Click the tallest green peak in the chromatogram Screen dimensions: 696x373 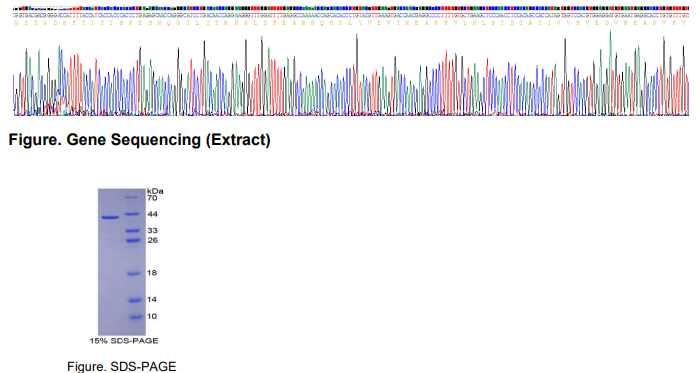click(x=610, y=71)
